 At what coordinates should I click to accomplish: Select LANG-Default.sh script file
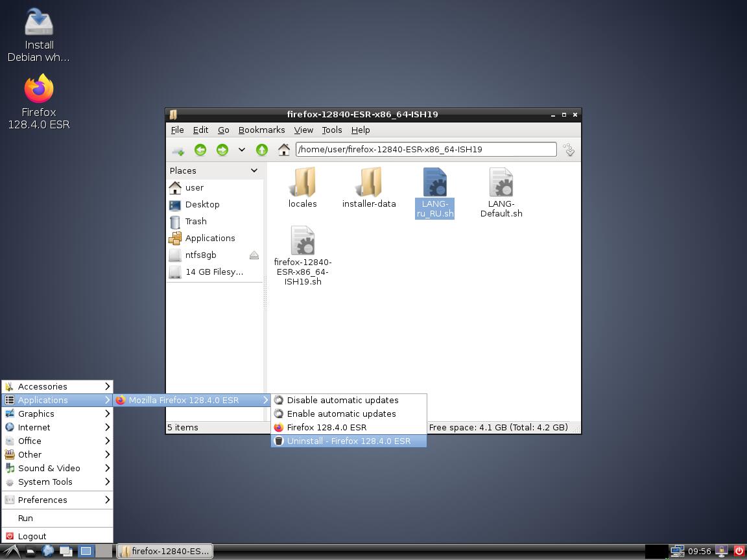tap(501, 192)
